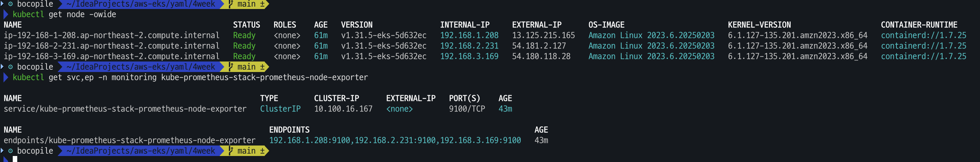This screenshot has width=980, height=162.
Task: Click the prompt arrow before 'kubectl get node -owide'
Action: pyautogui.click(x=5, y=15)
